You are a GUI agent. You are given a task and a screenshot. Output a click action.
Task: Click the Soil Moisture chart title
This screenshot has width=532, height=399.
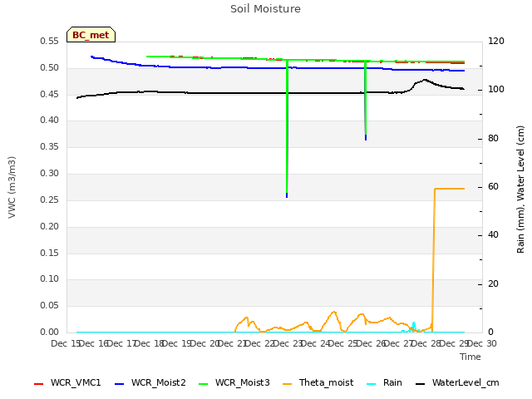point(265,9)
